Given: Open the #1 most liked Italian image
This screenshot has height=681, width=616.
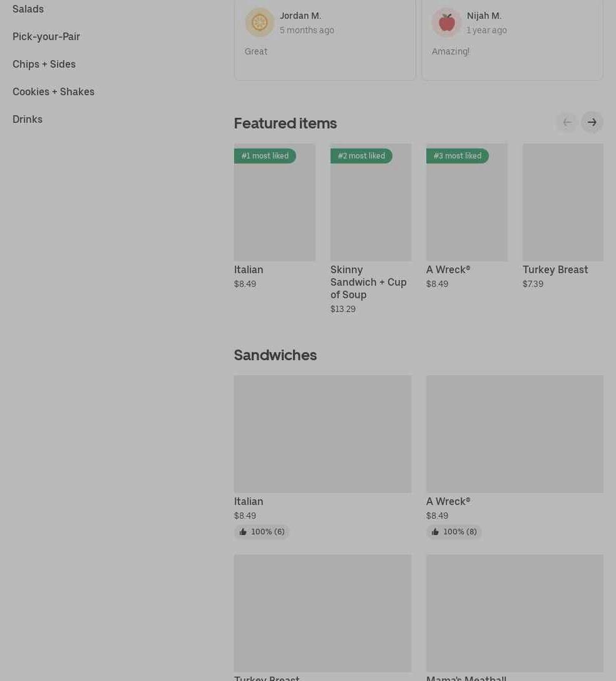Looking at the screenshot, I should click(x=274, y=207).
